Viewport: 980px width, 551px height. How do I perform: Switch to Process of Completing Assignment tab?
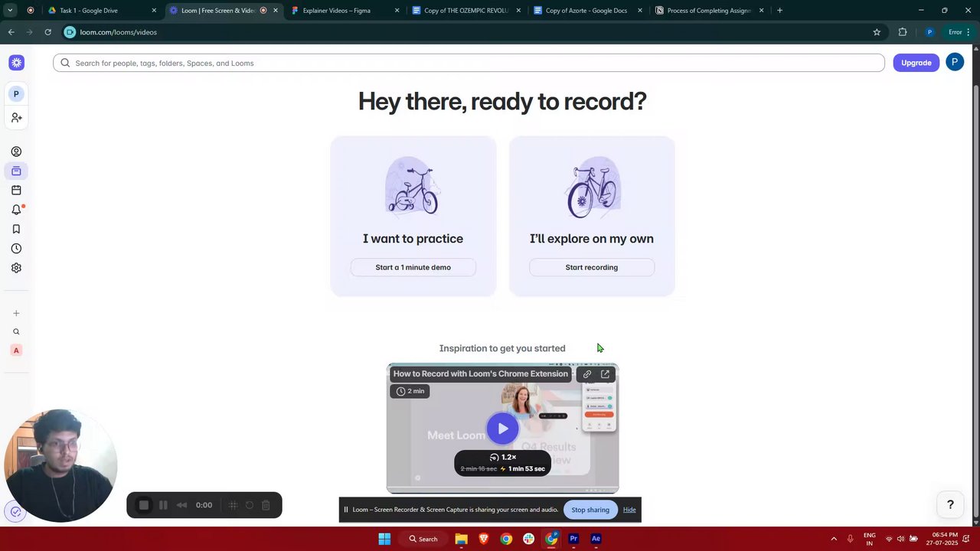[709, 11]
